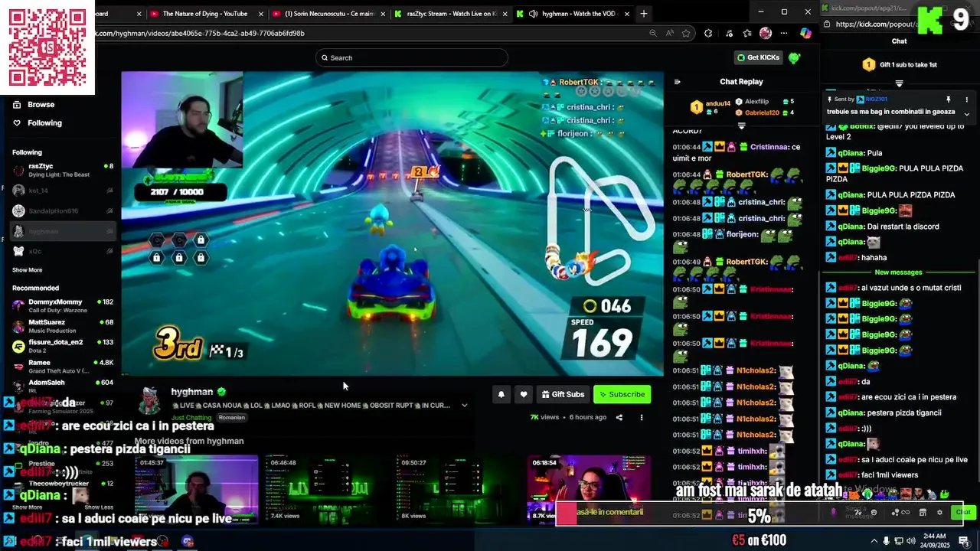Expand the stream title description chevron
This screenshot has height=551, width=980.
464,406
